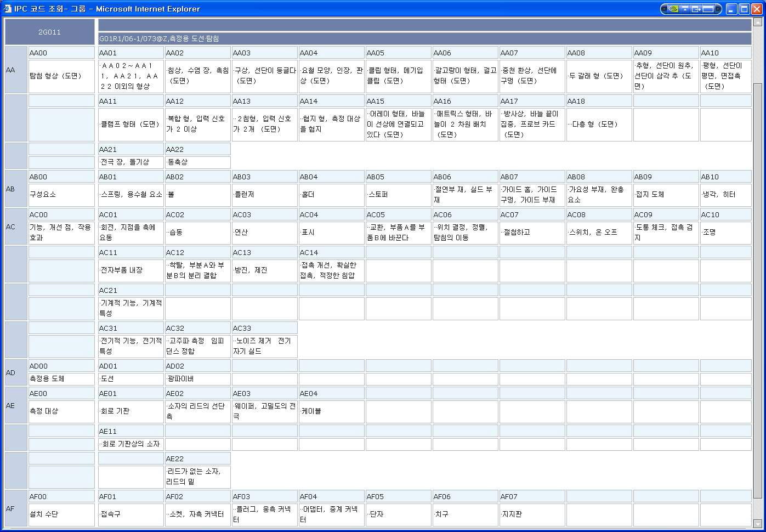Click code cell AB07

pos(532,177)
